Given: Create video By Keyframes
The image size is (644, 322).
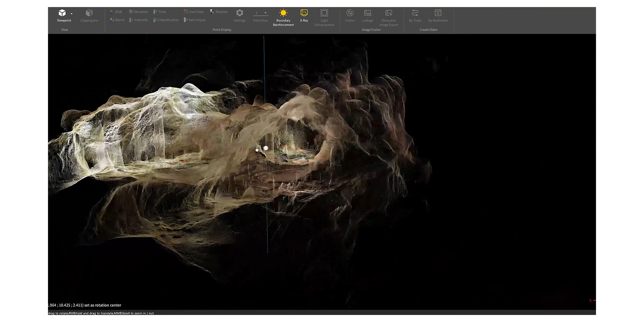Looking at the screenshot, I should (438, 13).
